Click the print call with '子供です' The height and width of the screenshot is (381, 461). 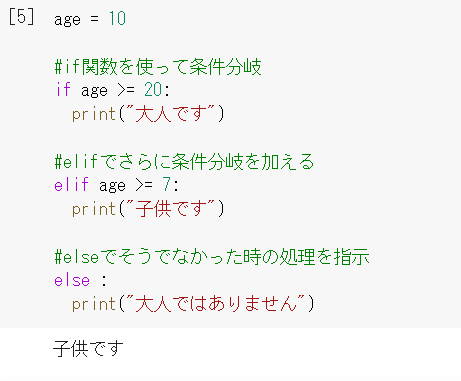tap(148, 209)
